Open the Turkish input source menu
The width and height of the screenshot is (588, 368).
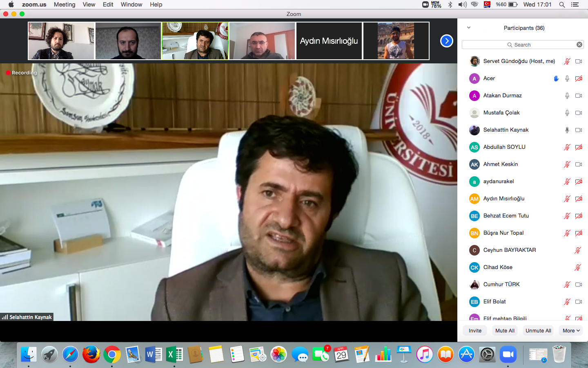click(x=487, y=4)
